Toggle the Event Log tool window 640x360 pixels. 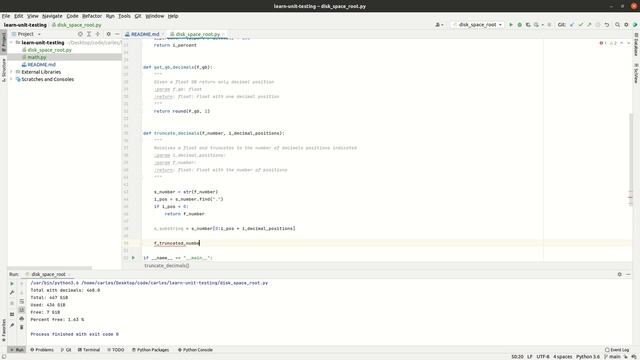pyautogui.click(x=617, y=350)
